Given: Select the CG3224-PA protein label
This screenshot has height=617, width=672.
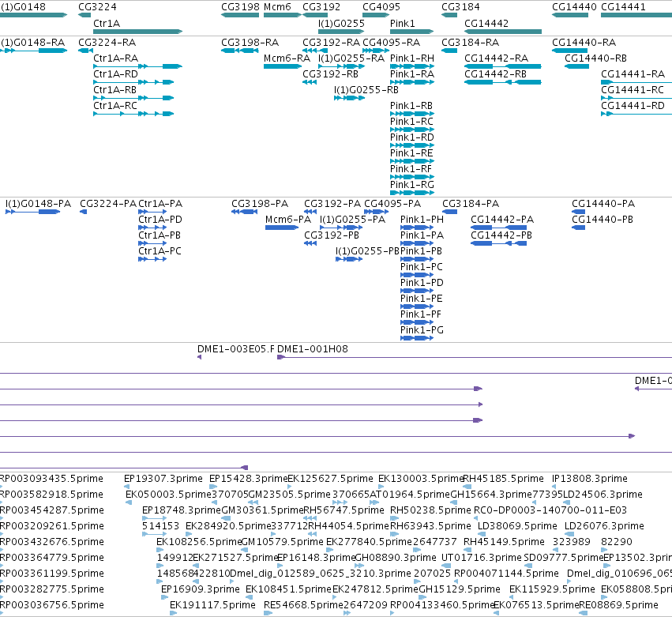Looking at the screenshot, I should click(108, 204).
